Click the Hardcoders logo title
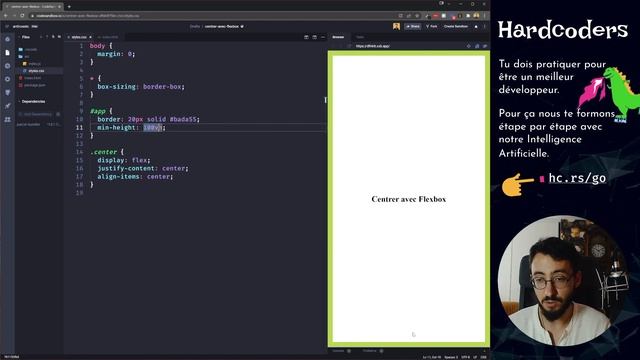Viewport: 640px width, 360px height. click(562, 30)
